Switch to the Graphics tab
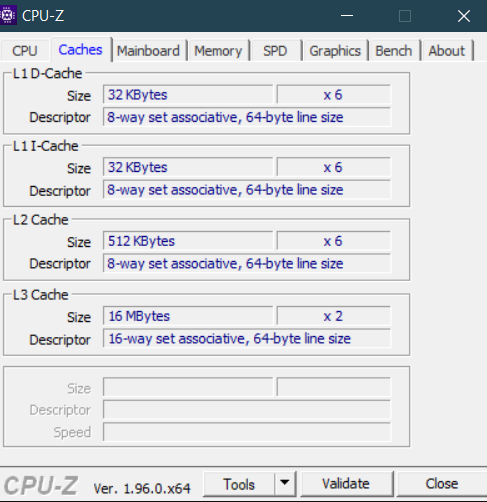 tap(335, 51)
